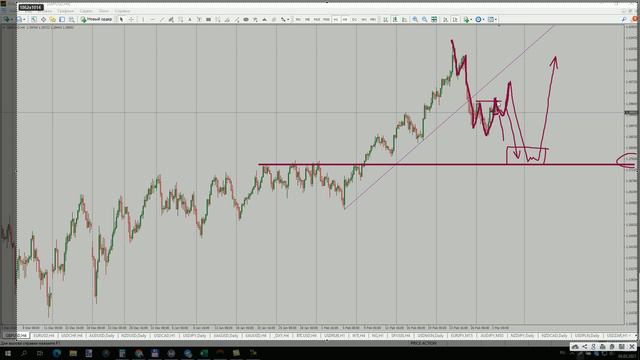Close the recorder overlay toolbar
This screenshot has width=640, height=360.
pos(632,347)
